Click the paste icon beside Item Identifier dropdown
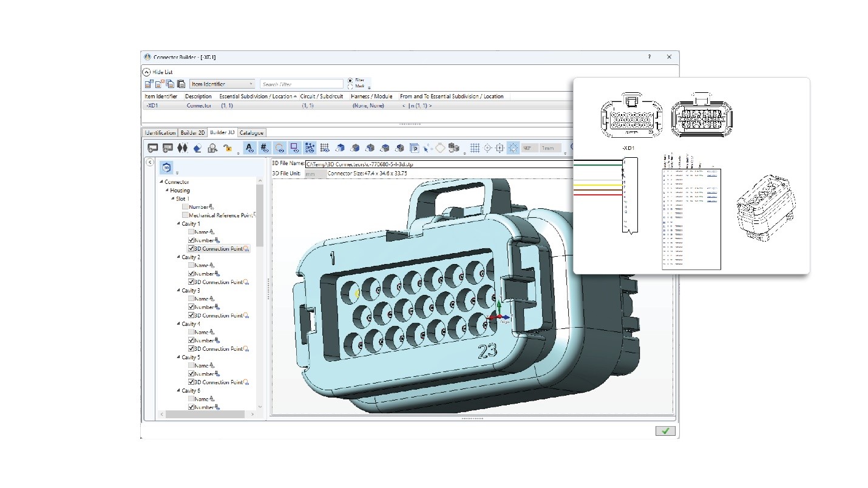Image resolution: width=868 pixels, height=488 pixels. coord(181,84)
